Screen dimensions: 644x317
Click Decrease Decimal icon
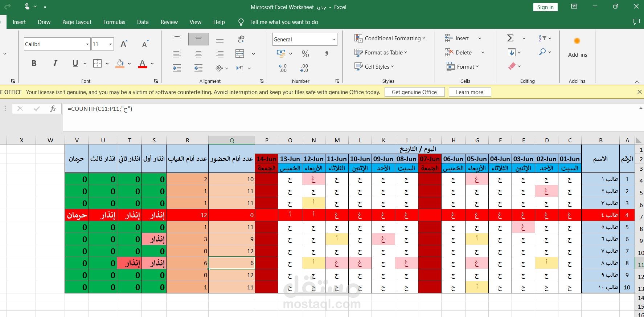pos(304,68)
